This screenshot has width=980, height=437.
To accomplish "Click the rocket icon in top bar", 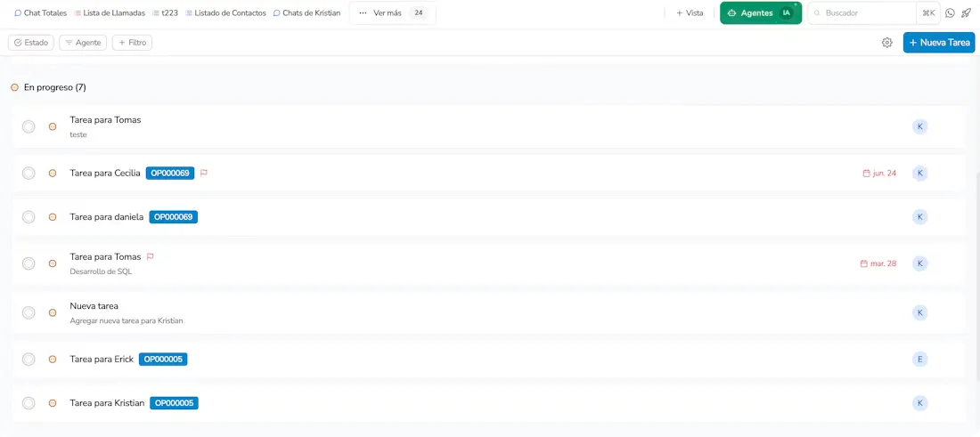I will pyautogui.click(x=966, y=13).
